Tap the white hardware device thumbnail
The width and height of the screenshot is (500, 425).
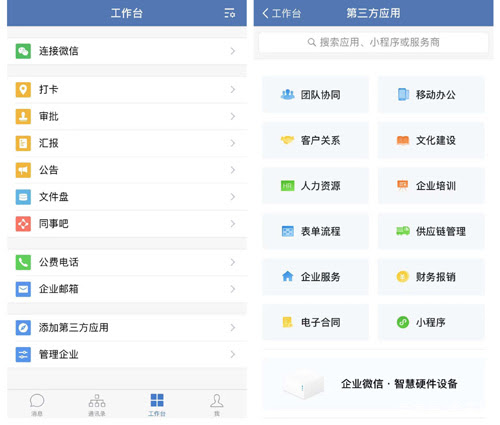[303, 384]
